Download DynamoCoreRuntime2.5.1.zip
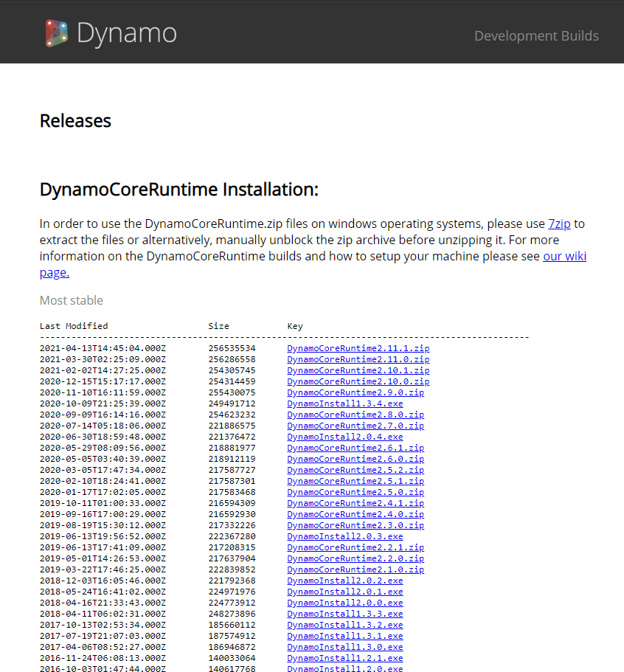Screen dimensions: 624x672 tap(356, 481)
